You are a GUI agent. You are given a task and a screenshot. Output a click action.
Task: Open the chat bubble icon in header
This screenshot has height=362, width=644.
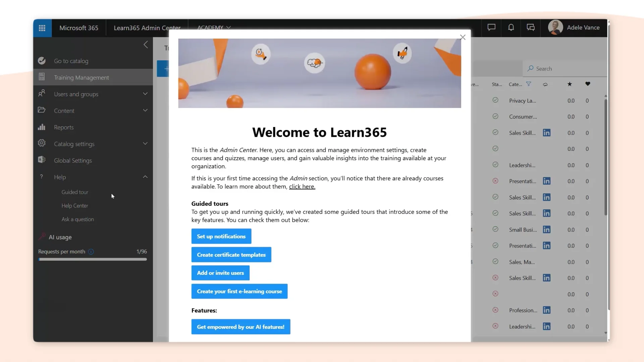pyautogui.click(x=491, y=27)
